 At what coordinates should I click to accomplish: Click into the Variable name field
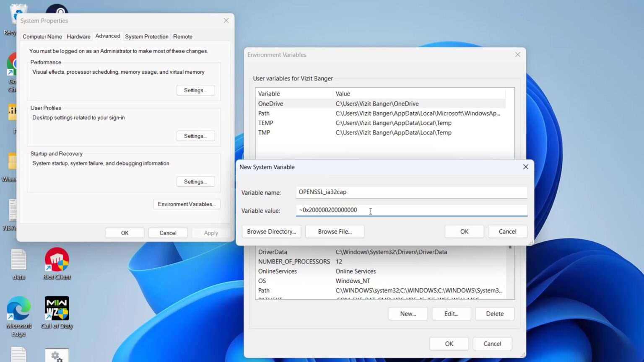(411, 192)
